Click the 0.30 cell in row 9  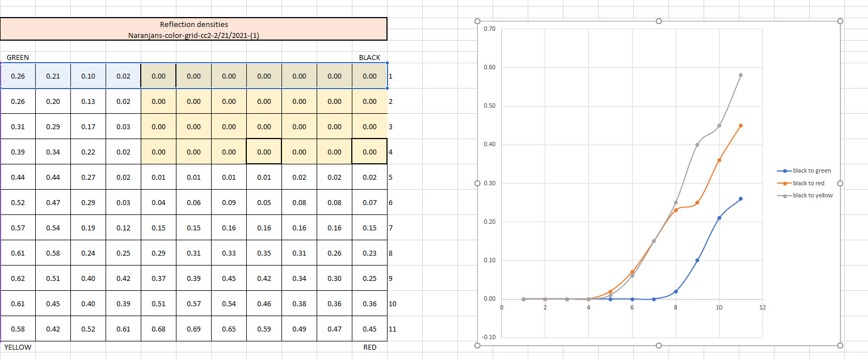[334, 278]
